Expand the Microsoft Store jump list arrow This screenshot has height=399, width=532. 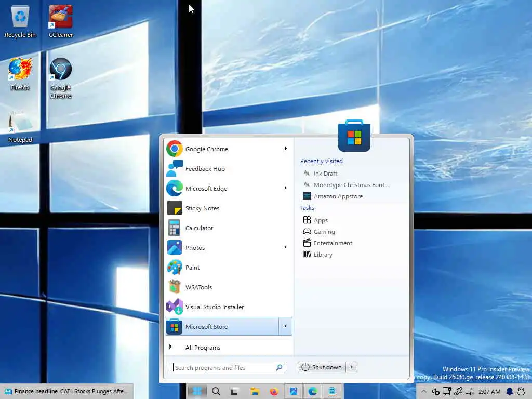click(286, 326)
